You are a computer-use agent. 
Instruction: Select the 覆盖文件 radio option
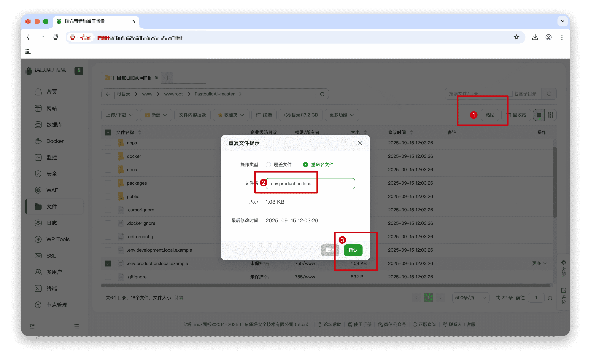(x=268, y=165)
